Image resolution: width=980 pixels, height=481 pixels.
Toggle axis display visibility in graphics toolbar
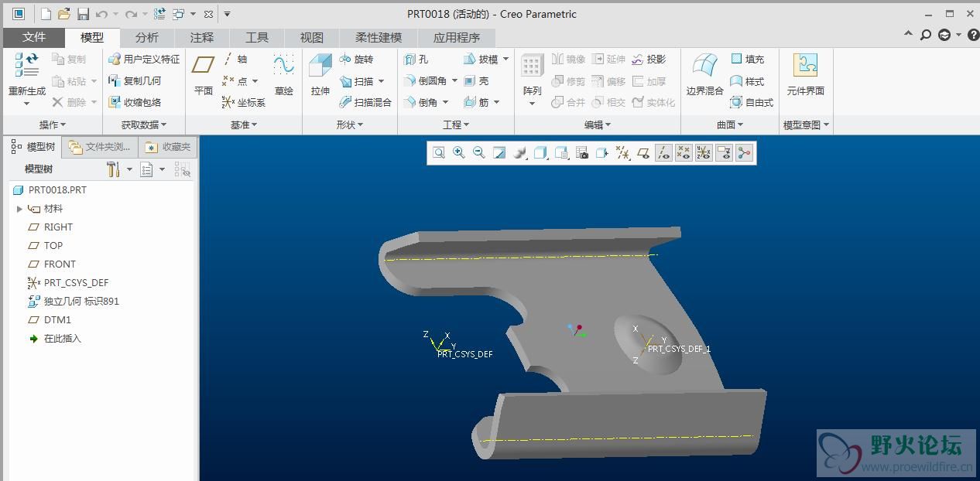[663, 153]
